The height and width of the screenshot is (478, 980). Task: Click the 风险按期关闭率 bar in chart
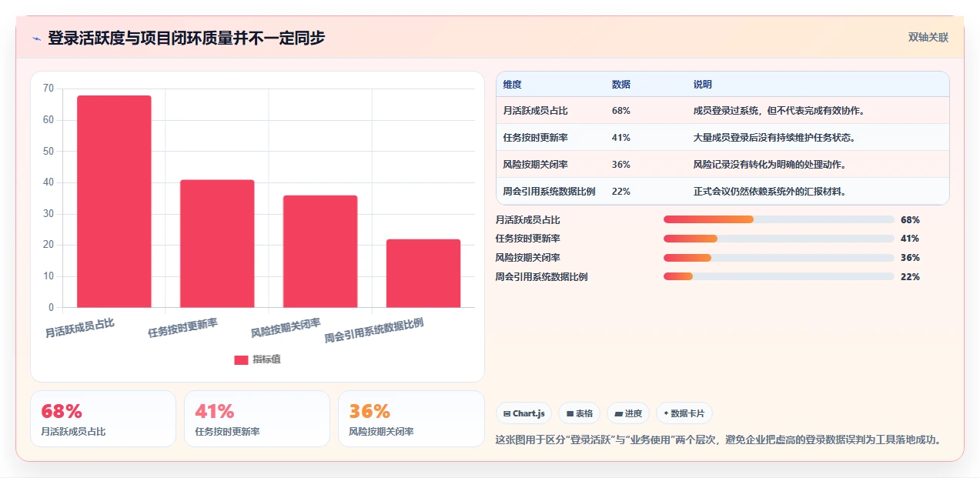click(320, 252)
